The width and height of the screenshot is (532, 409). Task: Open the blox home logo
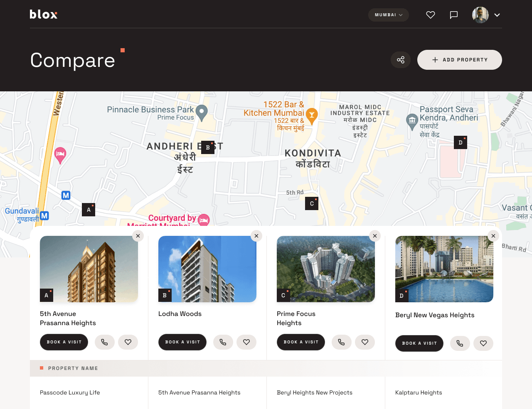point(44,15)
